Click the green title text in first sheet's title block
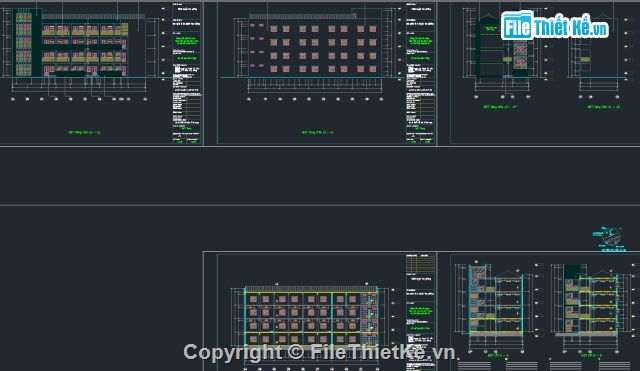Screen dimensions: 640x371 pos(187,40)
